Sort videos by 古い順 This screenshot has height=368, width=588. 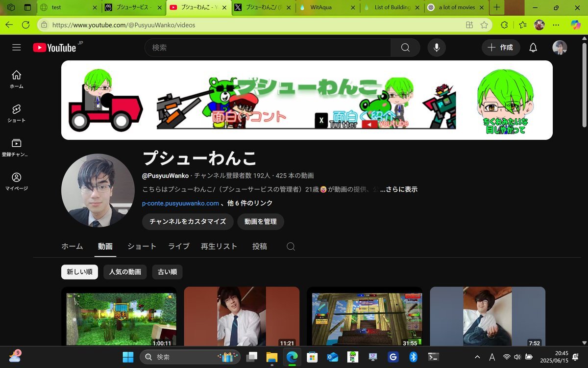pyautogui.click(x=167, y=272)
